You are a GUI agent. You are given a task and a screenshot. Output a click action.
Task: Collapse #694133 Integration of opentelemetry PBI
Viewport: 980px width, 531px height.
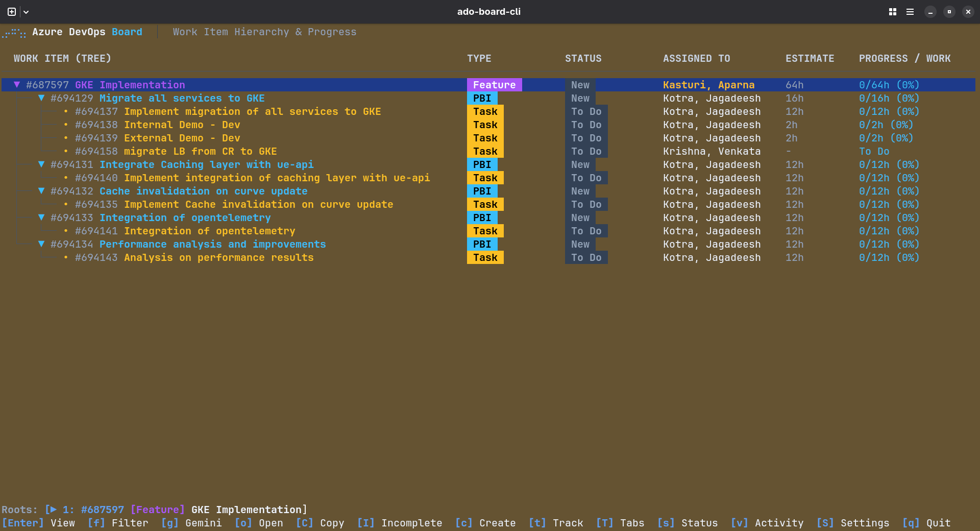[x=41, y=218]
